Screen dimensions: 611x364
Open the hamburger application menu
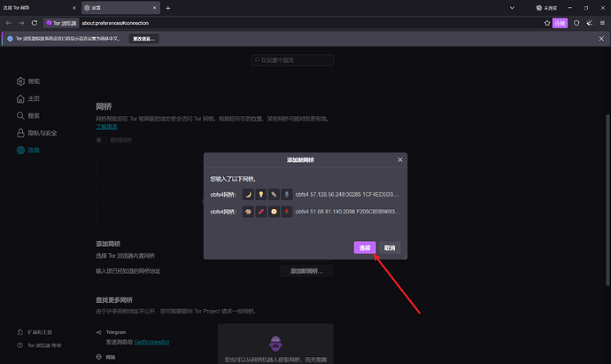pyautogui.click(x=602, y=23)
